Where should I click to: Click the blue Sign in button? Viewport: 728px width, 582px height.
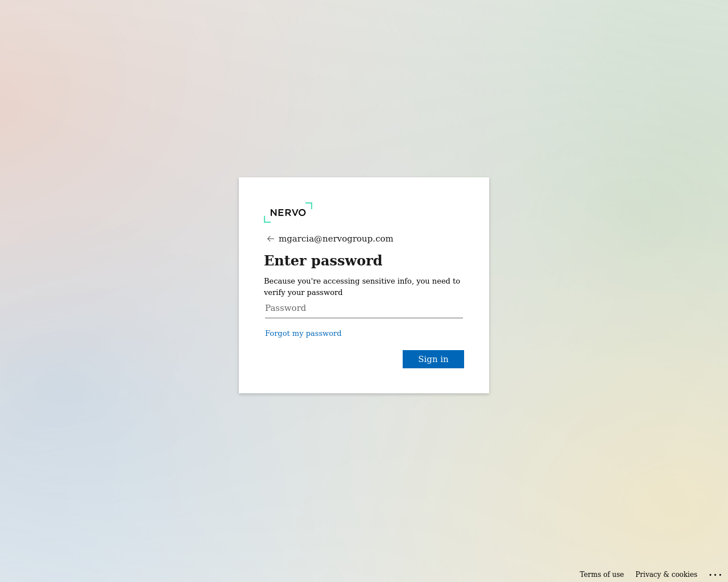(x=433, y=359)
